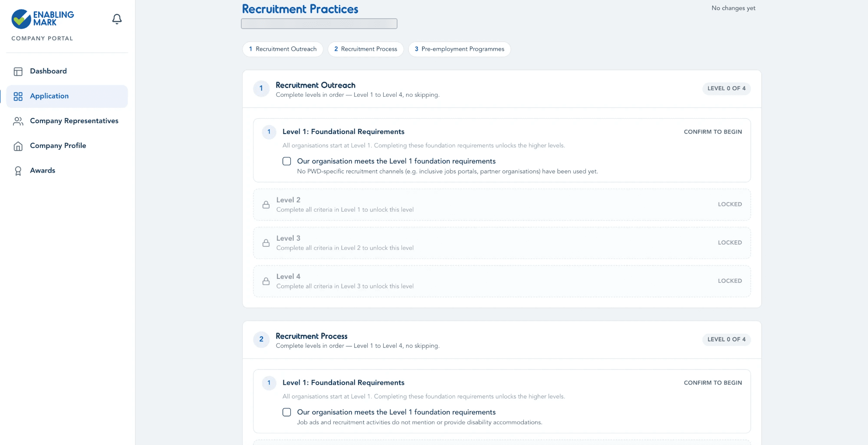868x445 pixels.
Task: Click text about No PWD-specific recruitment channels
Action: point(447,172)
